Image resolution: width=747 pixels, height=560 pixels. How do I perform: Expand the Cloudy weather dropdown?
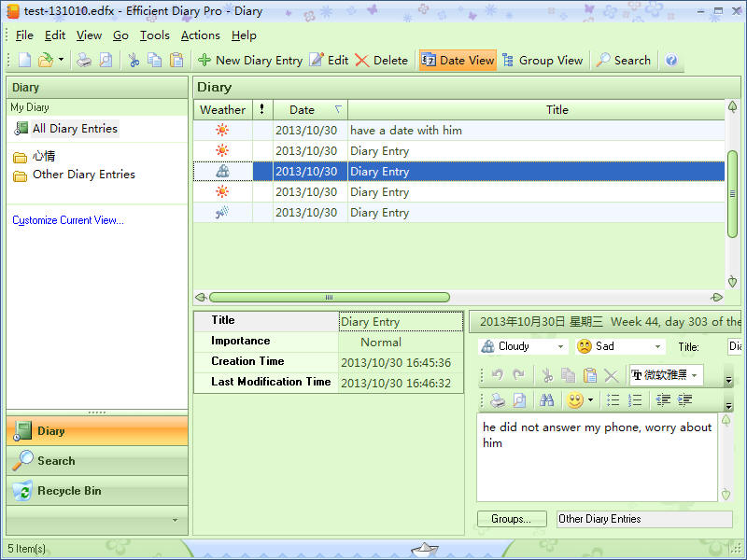pyautogui.click(x=560, y=346)
